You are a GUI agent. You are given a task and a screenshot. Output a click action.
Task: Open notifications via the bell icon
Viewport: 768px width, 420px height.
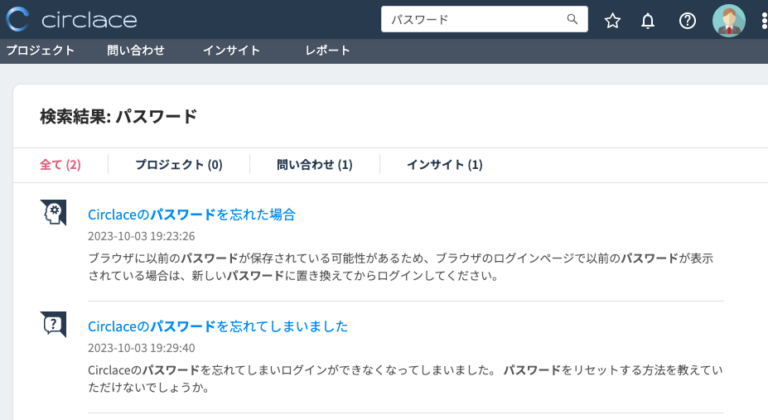click(x=648, y=20)
